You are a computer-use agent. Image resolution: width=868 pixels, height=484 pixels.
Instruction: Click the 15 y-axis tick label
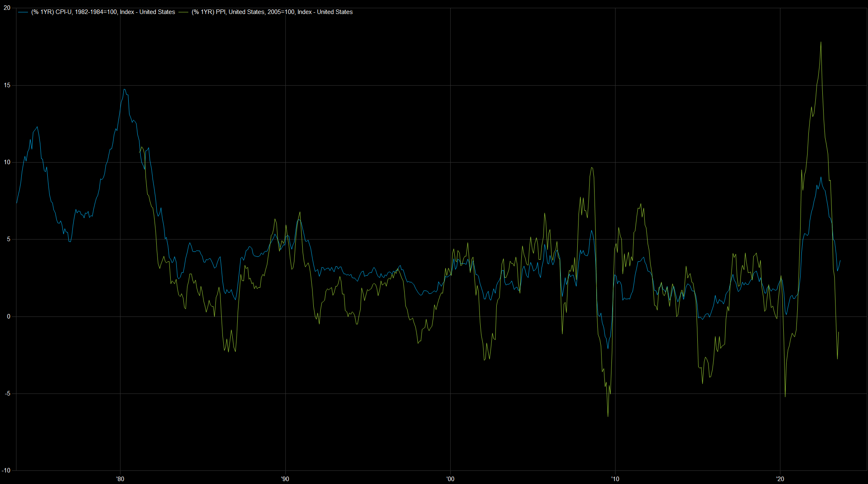point(7,85)
